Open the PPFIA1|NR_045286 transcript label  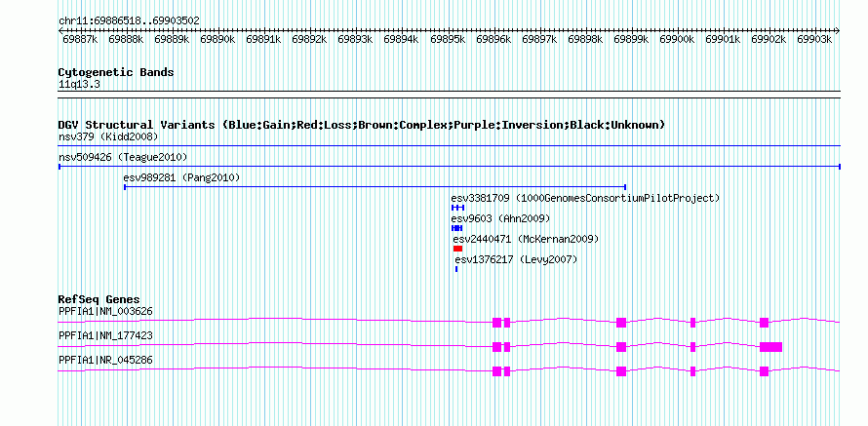tap(105, 360)
